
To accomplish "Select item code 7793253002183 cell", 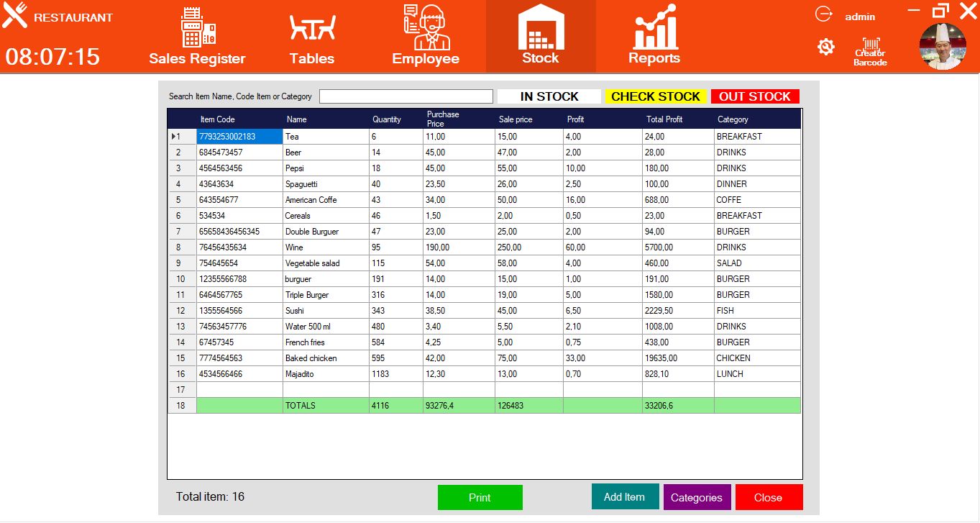I will (240, 137).
